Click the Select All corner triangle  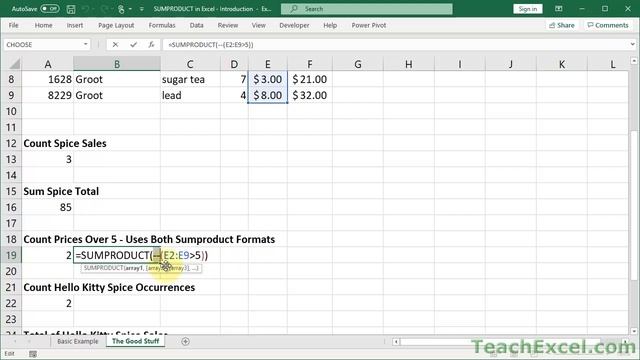coord(14,64)
